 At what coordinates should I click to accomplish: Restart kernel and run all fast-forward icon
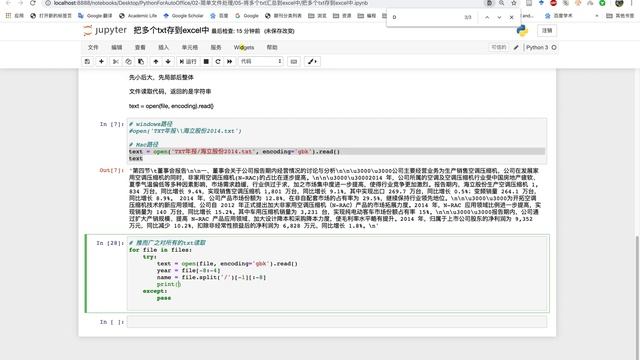[x=230, y=61]
